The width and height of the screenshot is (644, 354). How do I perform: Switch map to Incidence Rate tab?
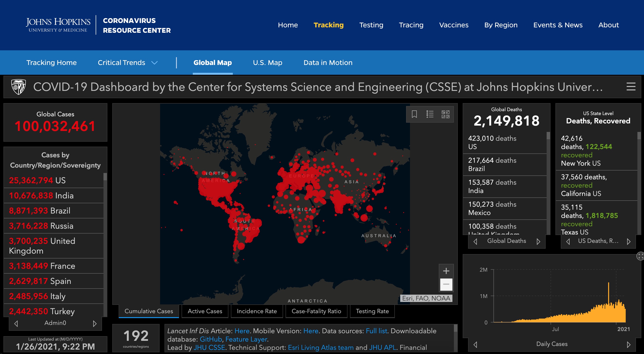(x=257, y=311)
